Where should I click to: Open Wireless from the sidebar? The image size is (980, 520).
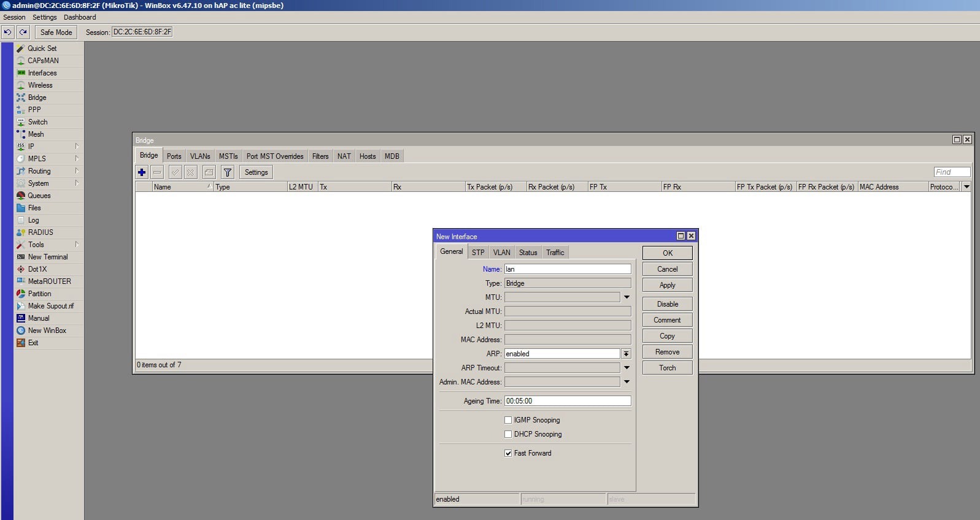click(x=40, y=85)
